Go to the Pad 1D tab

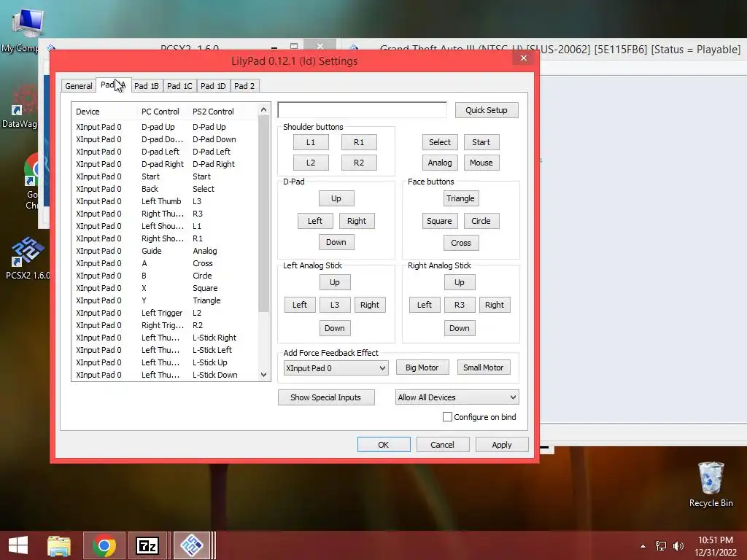(213, 86)
